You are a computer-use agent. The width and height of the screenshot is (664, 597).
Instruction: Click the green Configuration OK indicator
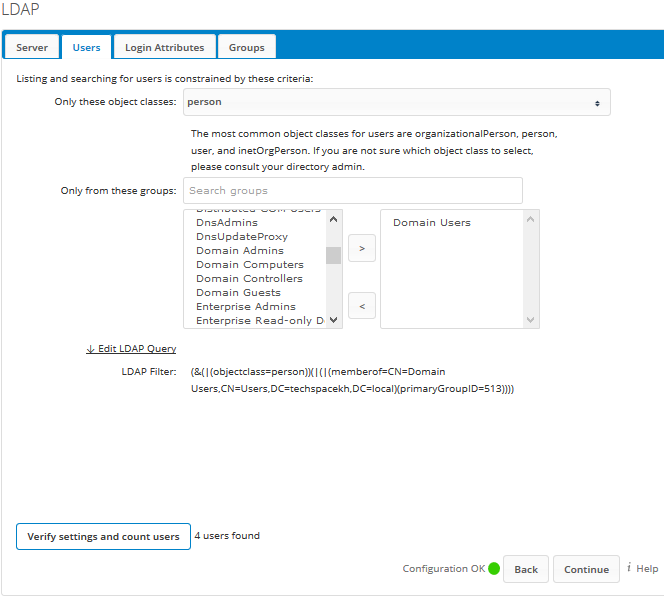[x=494, y=568]
